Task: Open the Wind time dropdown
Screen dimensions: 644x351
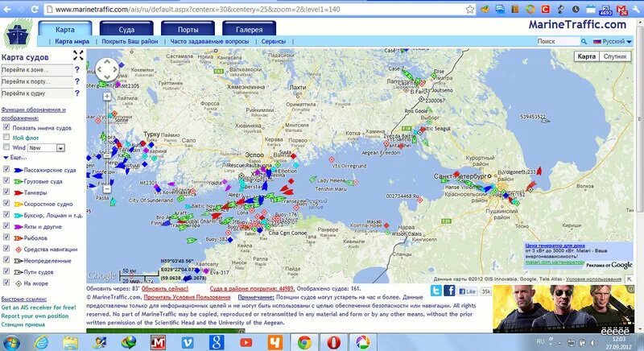Action: click(47, 148)
